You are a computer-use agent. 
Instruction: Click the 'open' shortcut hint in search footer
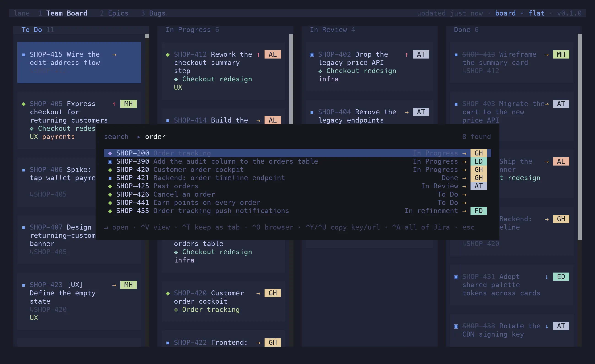[116, 227]
